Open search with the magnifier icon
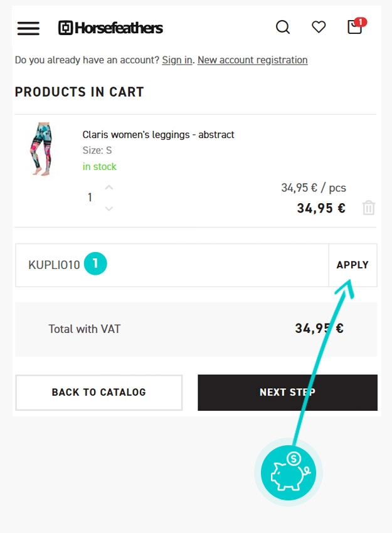The image size is (392, 533). click(x=283, y=27)
